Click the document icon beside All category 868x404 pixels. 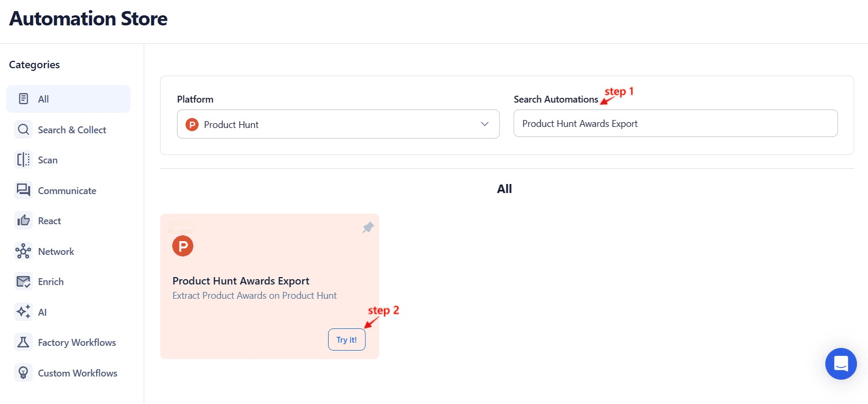click(x=23, y=98)
